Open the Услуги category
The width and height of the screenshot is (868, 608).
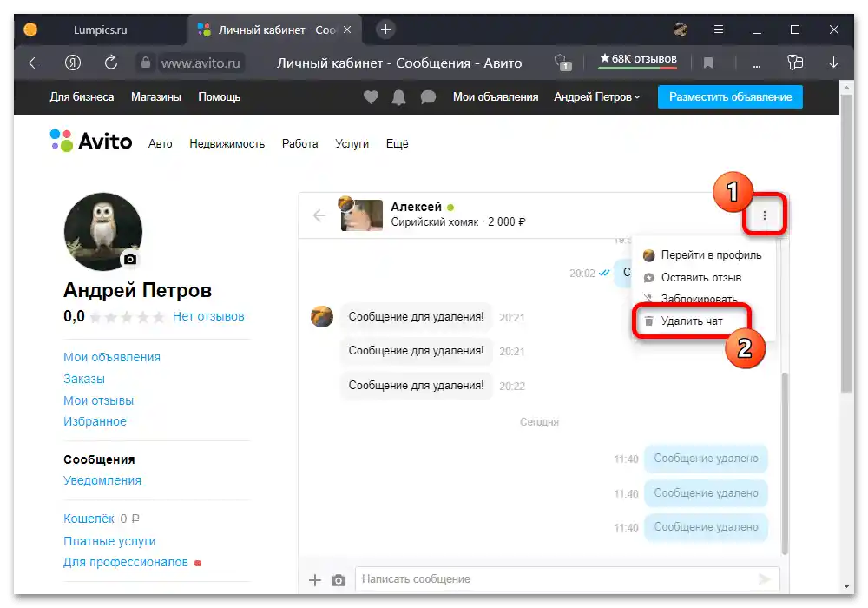point(352,144)
